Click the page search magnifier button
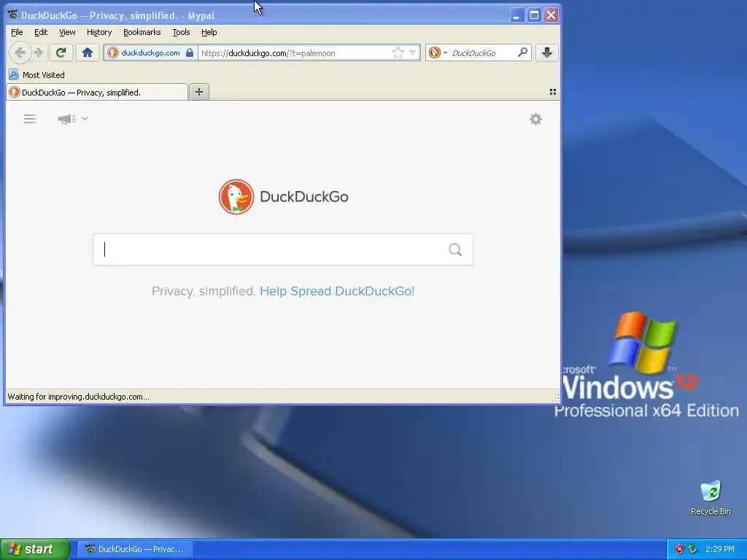Viewport: 747px width, 560px height. (455, 249)
